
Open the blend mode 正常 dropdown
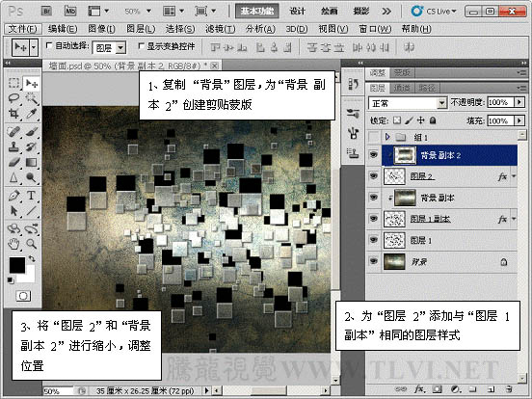pos(408,103)
